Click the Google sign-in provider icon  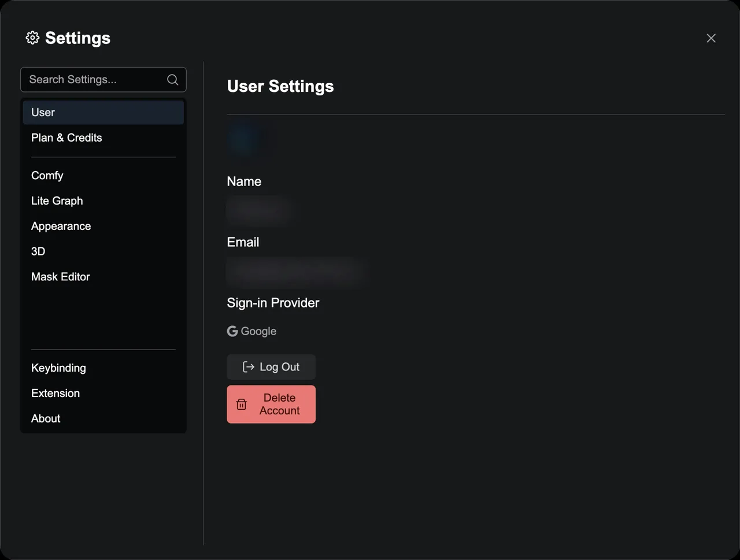coord(232,331)
